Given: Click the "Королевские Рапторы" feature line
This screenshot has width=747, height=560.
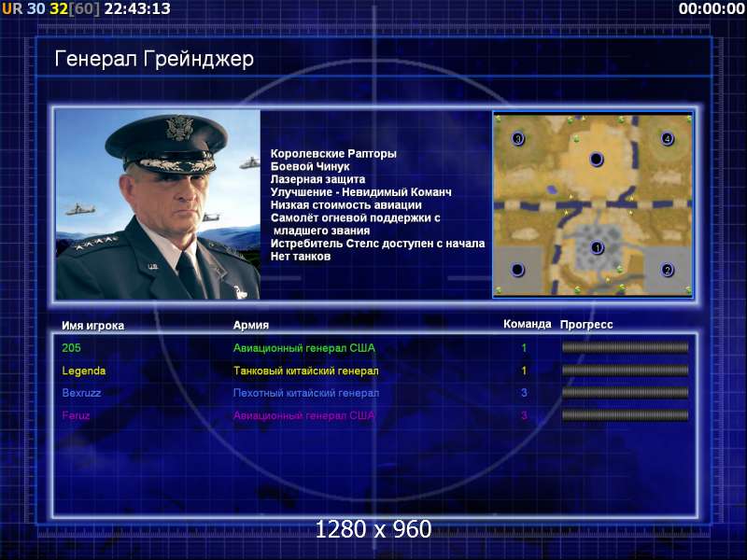Looking at the screenshot, I should [x=333, y=153].
